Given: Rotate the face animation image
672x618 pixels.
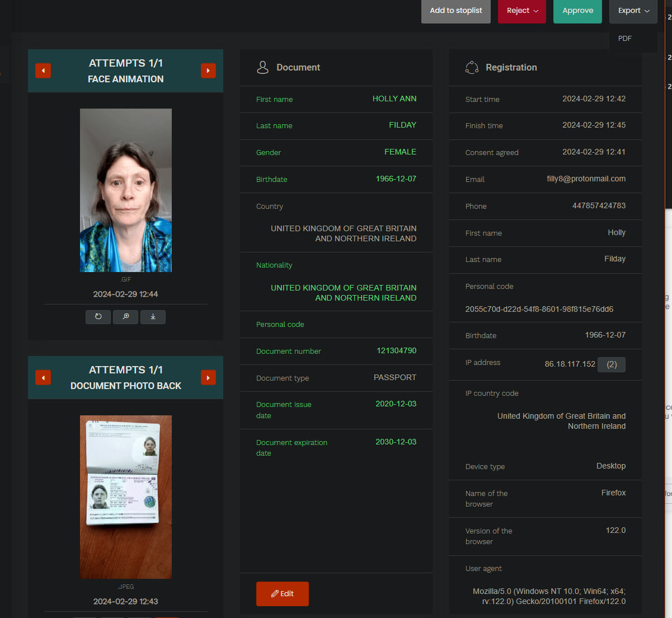Looking at the screenshot, I should click(98, 317).
